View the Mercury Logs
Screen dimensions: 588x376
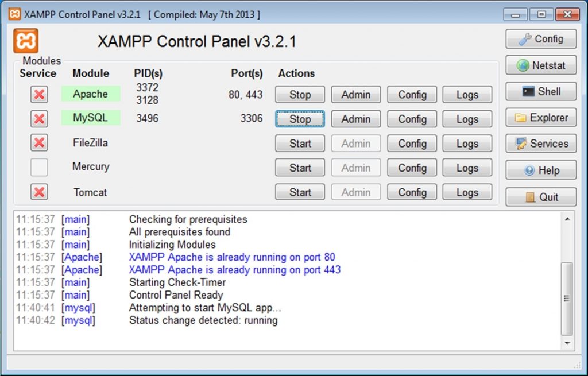point(467,168)
